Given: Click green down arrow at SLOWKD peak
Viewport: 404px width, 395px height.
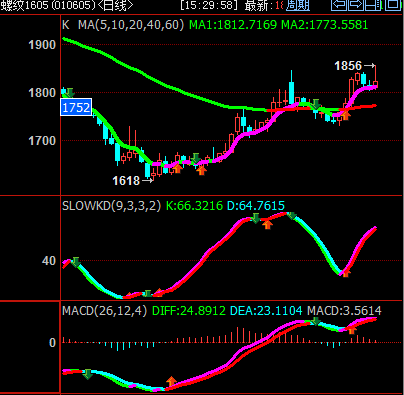Looking at the screenshot, I should point(291,215).
